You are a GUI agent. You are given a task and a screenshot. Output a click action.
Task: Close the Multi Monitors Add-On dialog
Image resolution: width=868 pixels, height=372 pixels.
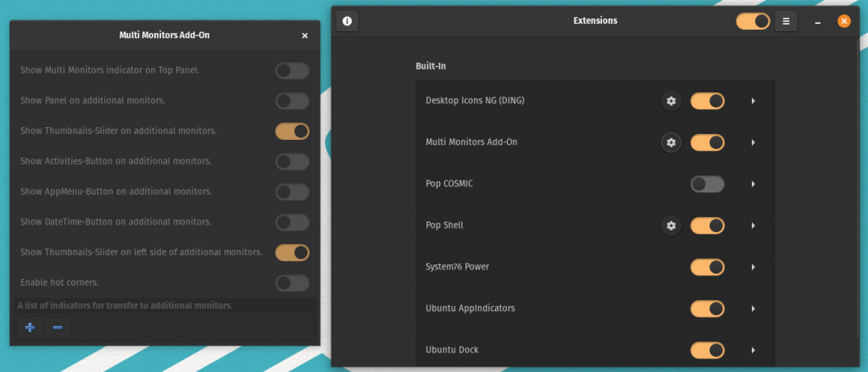tap(304, 36)
